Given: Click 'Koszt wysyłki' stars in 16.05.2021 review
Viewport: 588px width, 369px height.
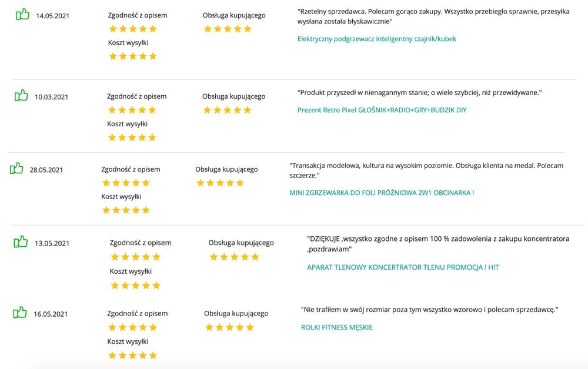Looking at the screenshot, I should [x=133, y=355].
